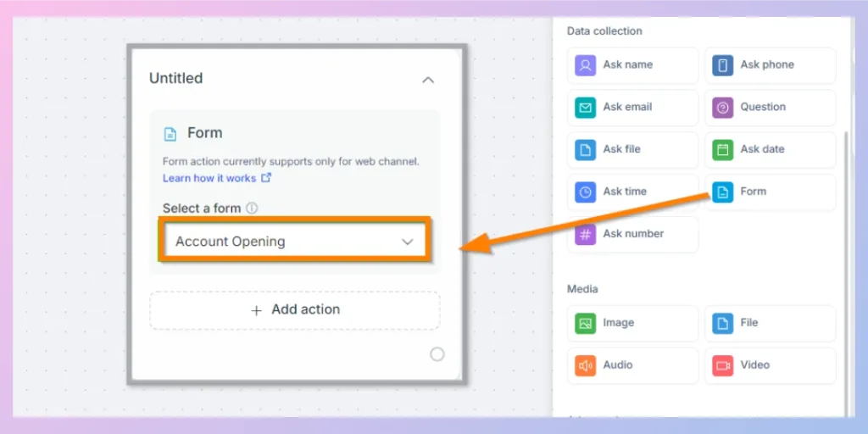Screen dimensions: 868x434
Task: Click the Ask number hash icon
Action: point(585,234)
